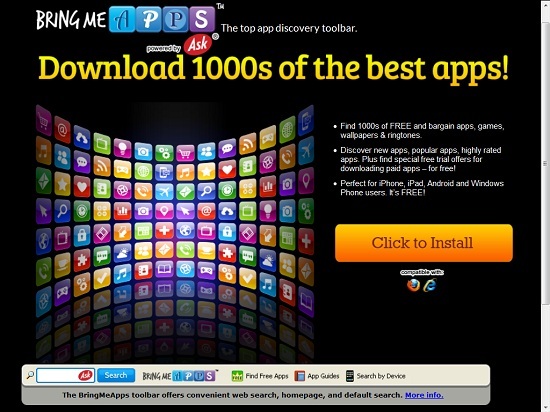Click the Search button in the toolbar

point(116,376)
